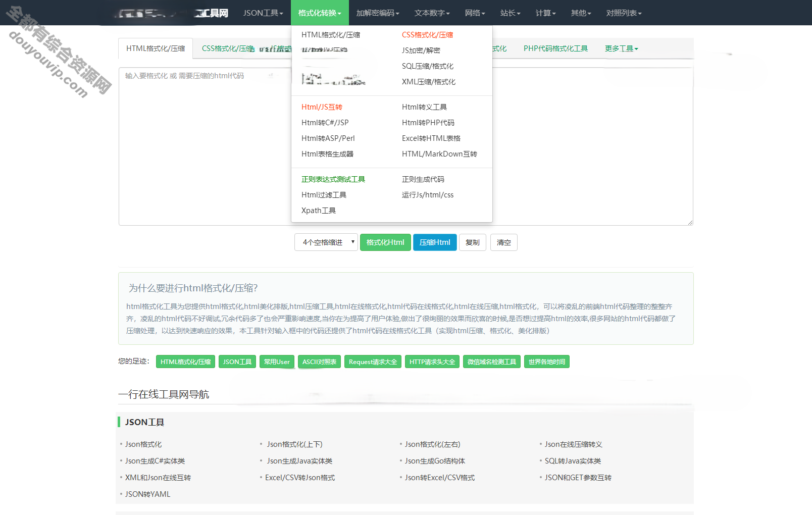Switch to the HTML格式化/压缩 tab

pos(156,48)
